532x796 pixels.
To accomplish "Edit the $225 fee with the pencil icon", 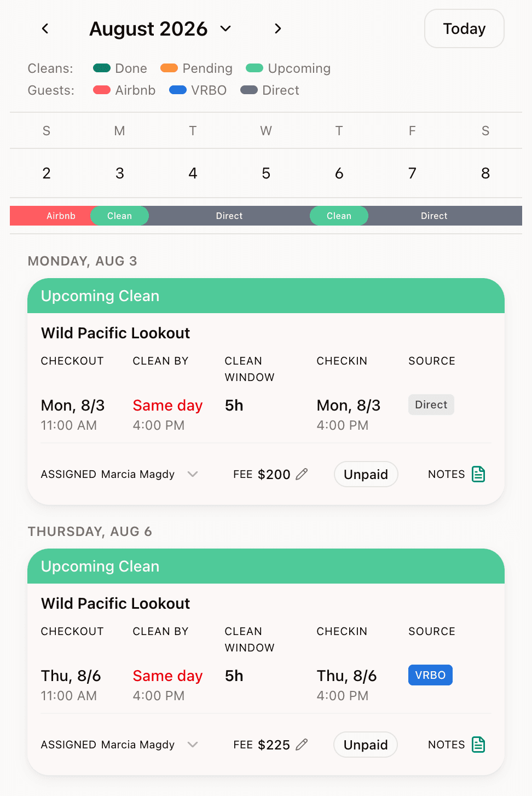I will (303, 745).
